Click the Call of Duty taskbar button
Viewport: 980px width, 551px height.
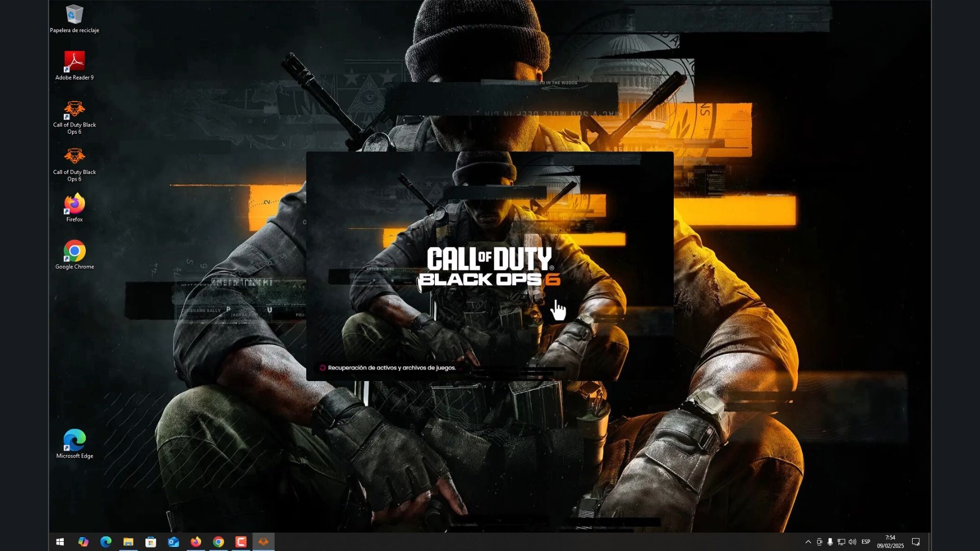(263, 542)
